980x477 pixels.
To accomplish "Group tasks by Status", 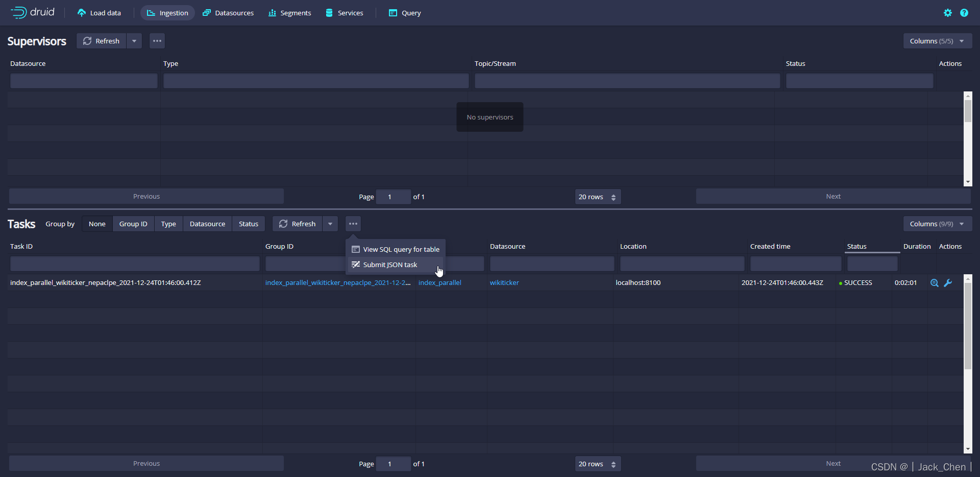I will click(x=249, y=224).
